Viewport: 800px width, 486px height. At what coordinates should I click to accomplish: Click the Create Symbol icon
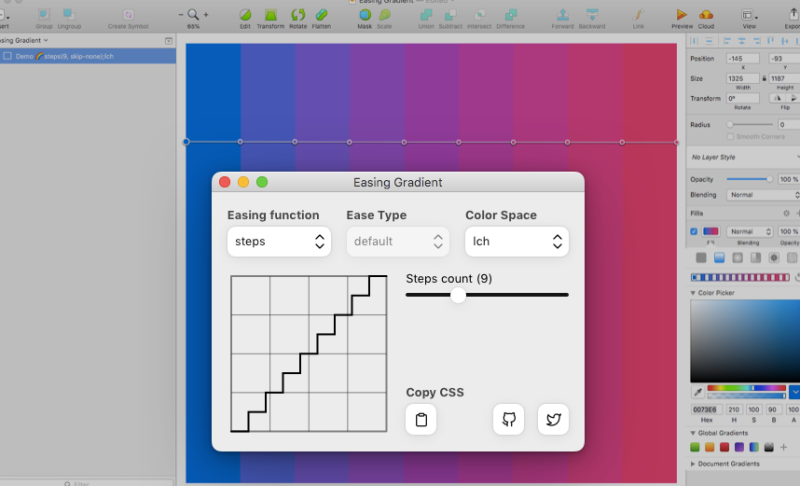(128, 15)
